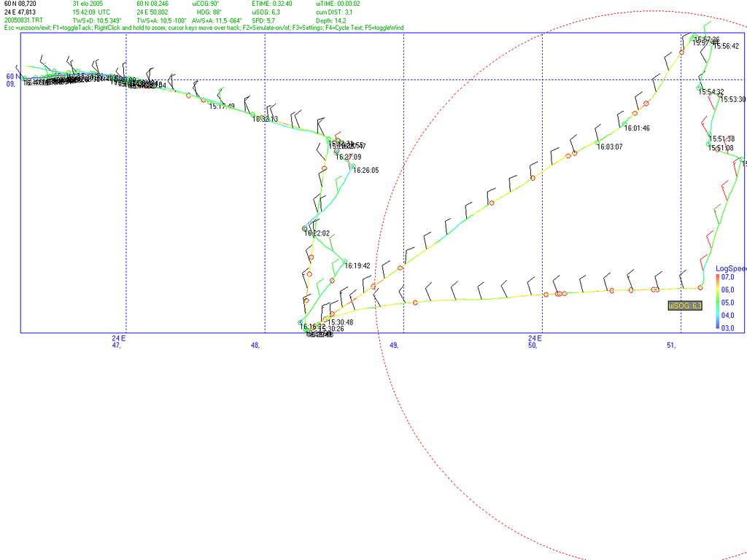
Task: Click the LogSpeed legend title
Action: point(731,268)
